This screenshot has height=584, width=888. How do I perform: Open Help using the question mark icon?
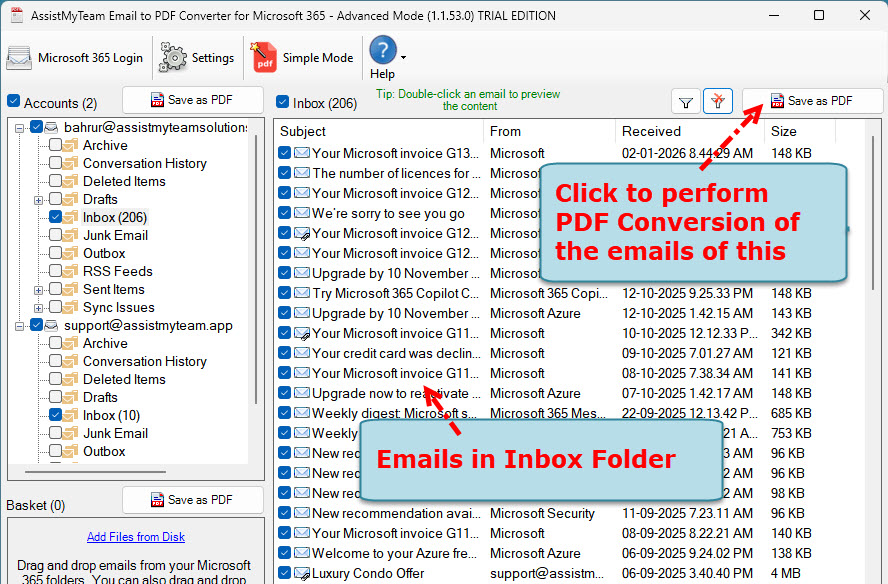385,52
